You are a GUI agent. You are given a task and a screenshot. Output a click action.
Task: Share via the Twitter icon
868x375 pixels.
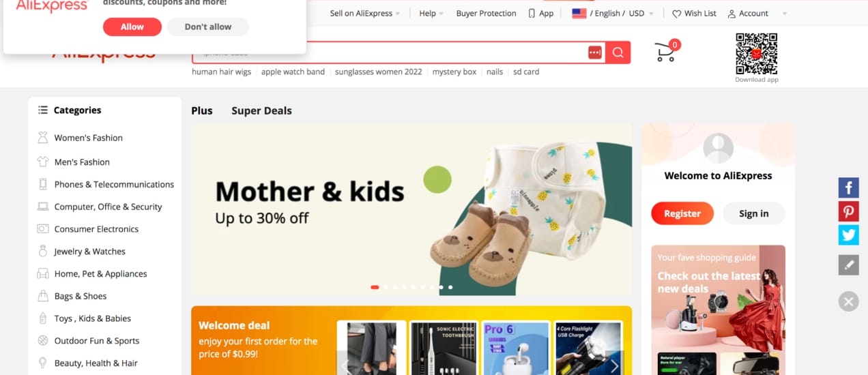(848, 235)
